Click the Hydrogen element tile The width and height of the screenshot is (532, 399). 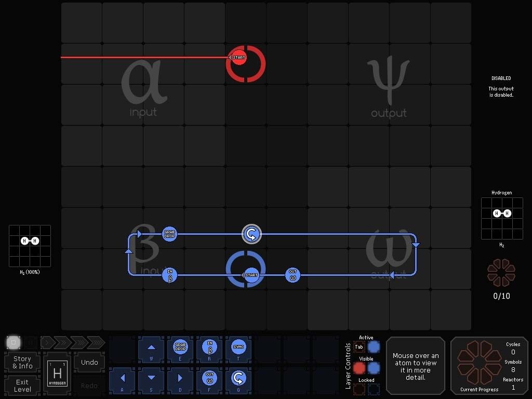click(x=57, y=374)
